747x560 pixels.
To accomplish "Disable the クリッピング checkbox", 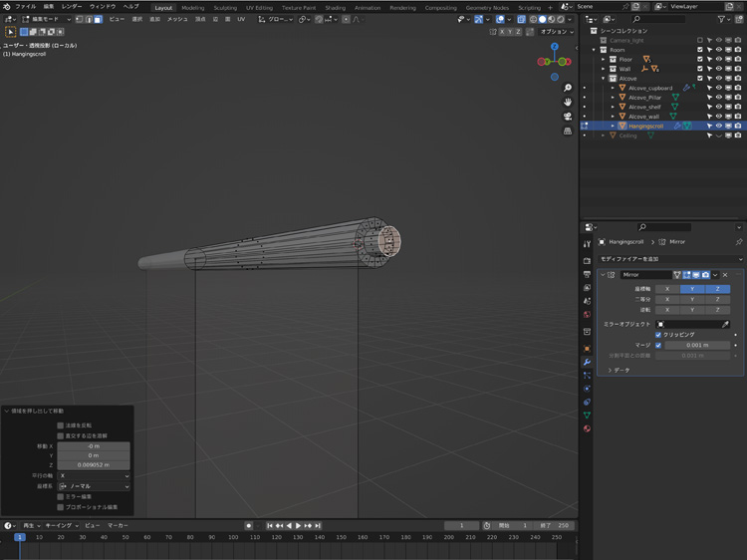I will [658, 335].
